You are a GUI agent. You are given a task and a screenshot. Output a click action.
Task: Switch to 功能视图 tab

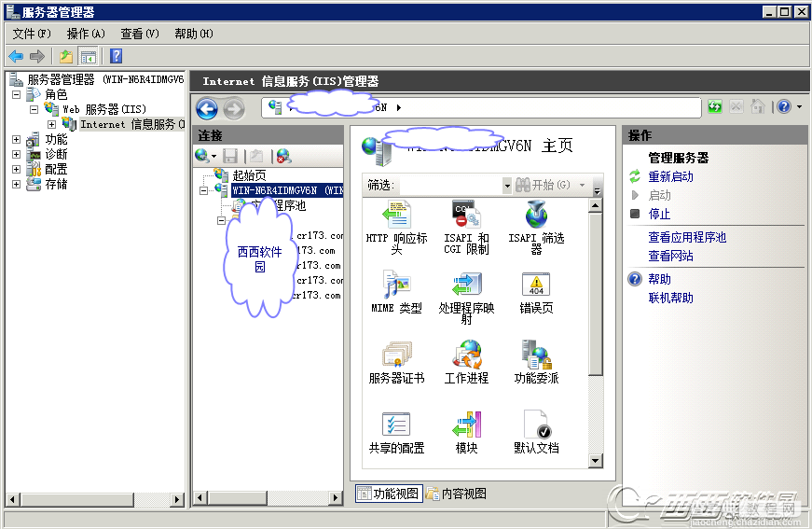point(390,494)
